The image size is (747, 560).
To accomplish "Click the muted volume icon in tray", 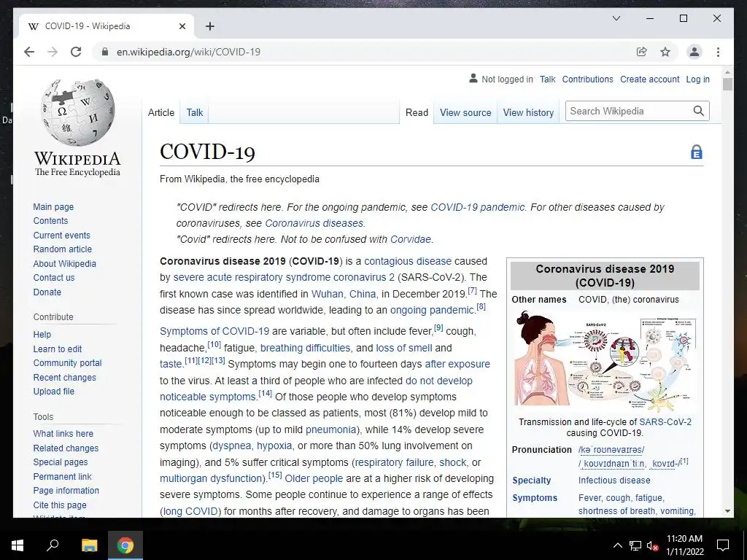I will pos(652,545).
